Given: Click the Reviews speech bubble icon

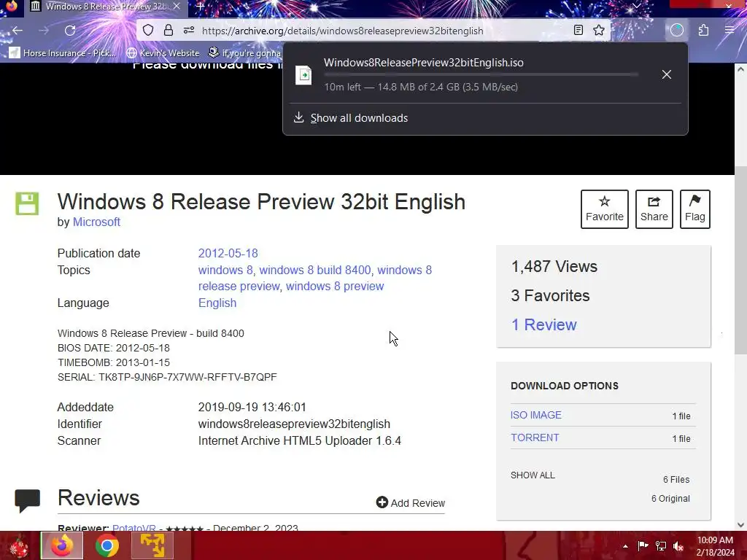Looking at the screenshot, I should click(x=27, y=500).
